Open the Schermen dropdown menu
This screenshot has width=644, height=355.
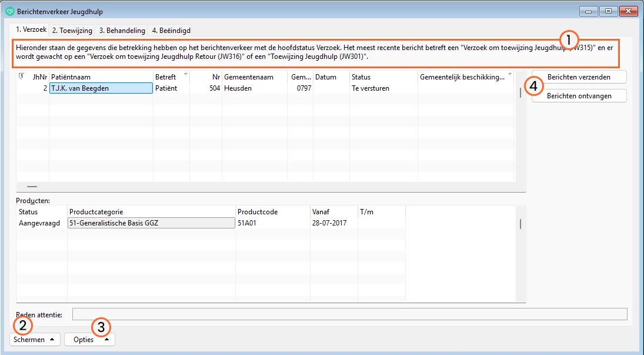click(x=35, y=340)
